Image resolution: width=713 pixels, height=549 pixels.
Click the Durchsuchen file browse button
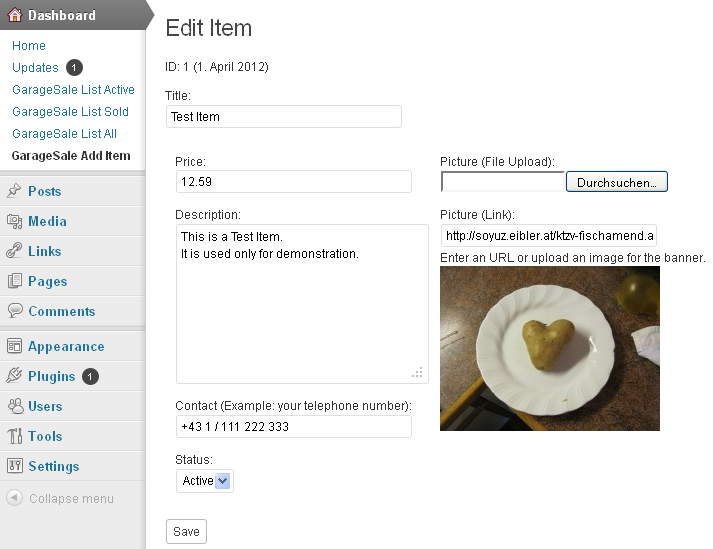point(616,182)
